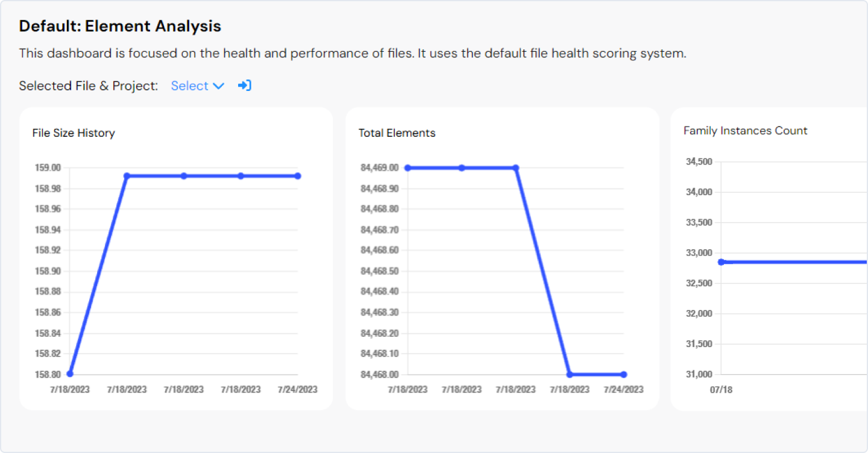Image resolution: width=868 pixels, height=453 pixels.
Task: Click first data point at 158.80 in File Size History
Action: 70,373
